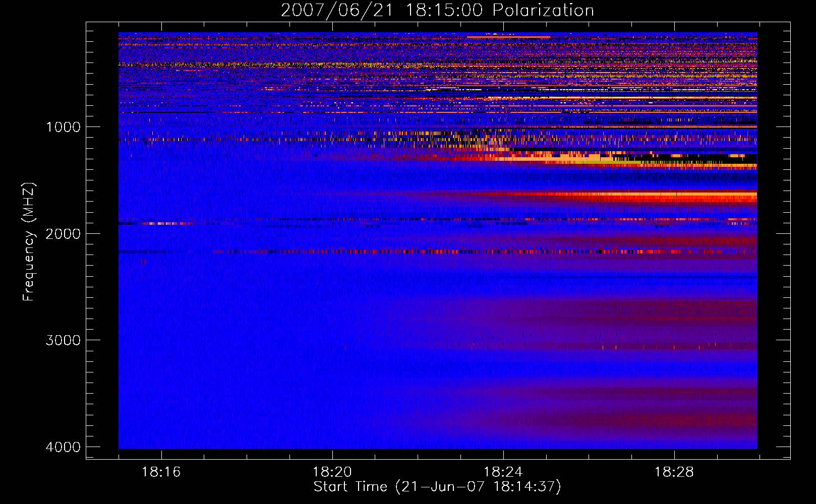816x504 pixels.
Task: Click the 18:24 time tick label
Action: [x=503, y=472]
